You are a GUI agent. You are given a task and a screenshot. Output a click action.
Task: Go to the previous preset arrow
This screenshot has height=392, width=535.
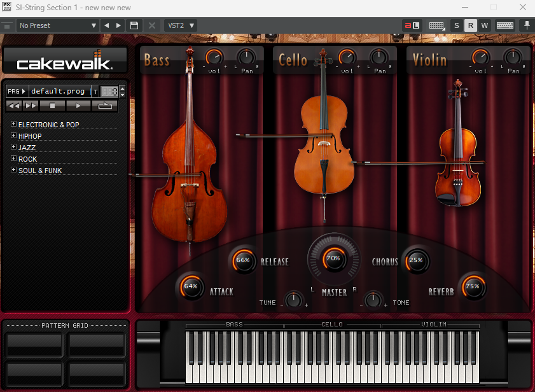(106, 25)
